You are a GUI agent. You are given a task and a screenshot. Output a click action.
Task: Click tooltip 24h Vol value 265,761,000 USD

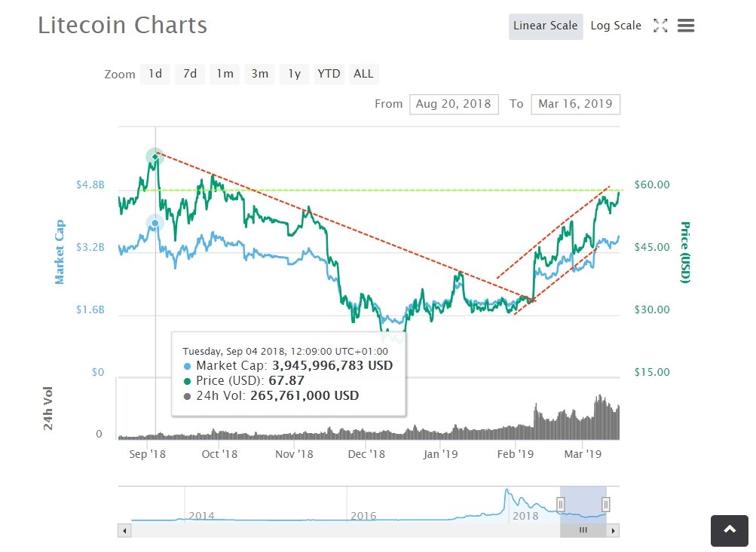(305, 396)
